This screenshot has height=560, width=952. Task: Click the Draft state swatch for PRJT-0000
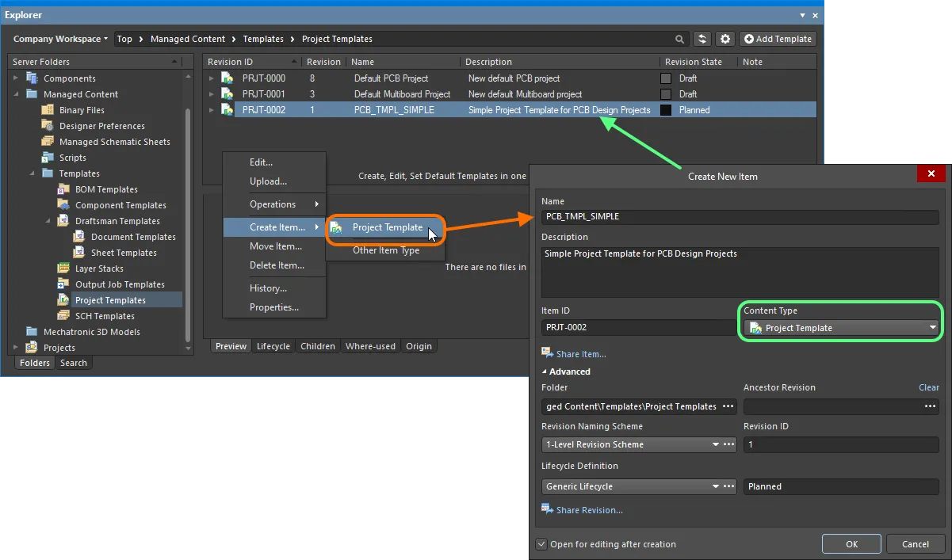tap(666, 78)
